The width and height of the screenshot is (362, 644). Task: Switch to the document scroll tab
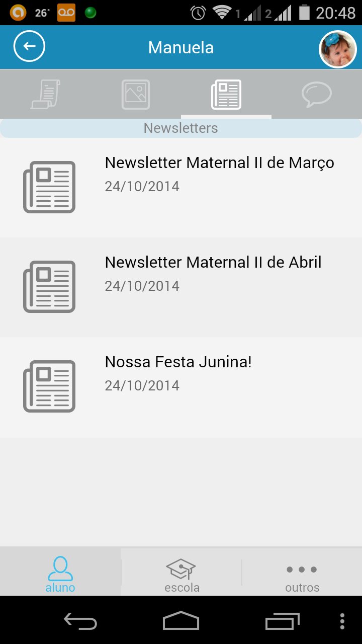coord(45,94)
